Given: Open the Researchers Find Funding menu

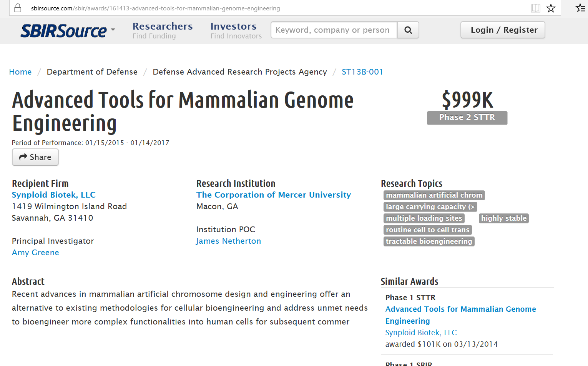Looking at the screenshot, I should click(x=162, y=30).
